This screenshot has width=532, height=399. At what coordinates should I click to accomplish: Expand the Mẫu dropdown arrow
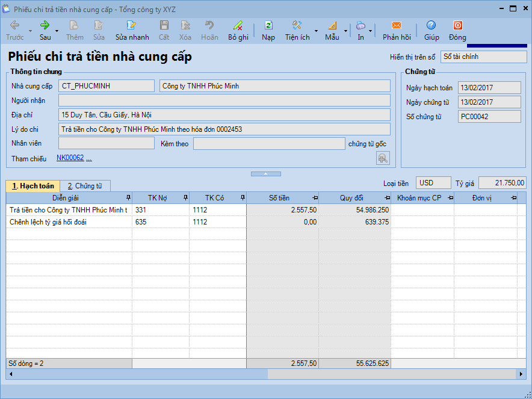pyautogui.click(x=345, y=31)
